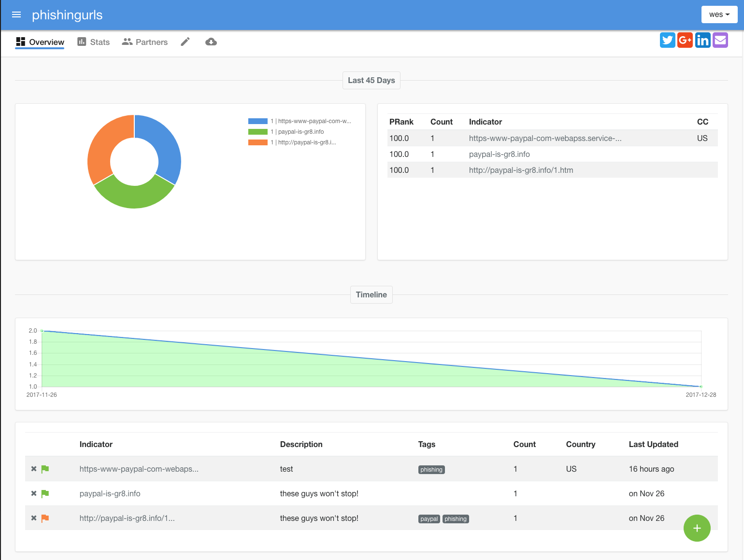The height and width of the screenshot is (560, 744).
Task: Click the phishingurls title
Action: (x=67, y=15)
